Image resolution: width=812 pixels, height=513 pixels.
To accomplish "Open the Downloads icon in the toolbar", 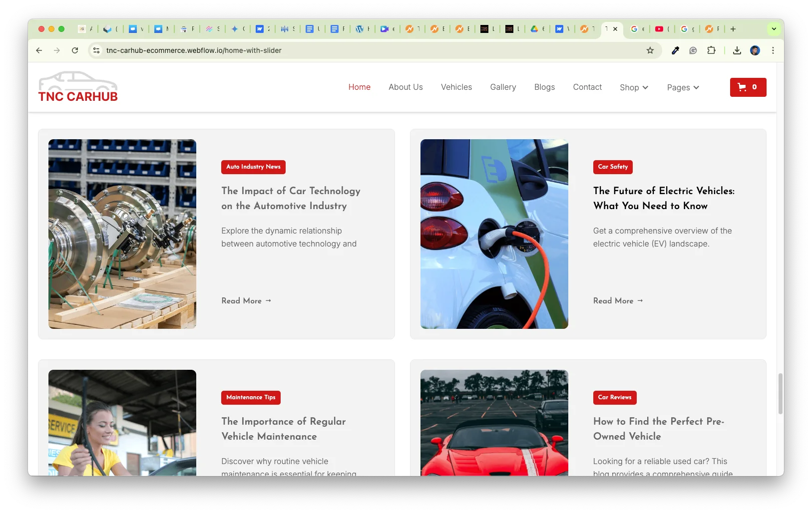I will tap(737, 50).
